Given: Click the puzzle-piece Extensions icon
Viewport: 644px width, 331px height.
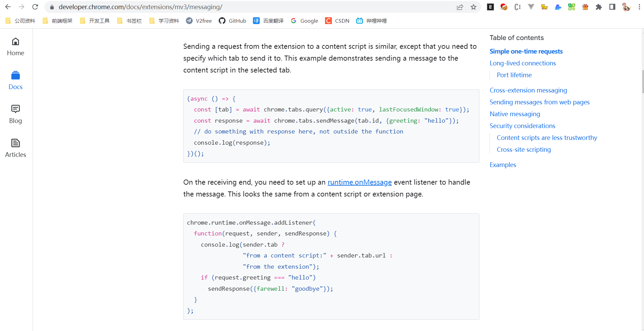Looking at the screenshot, I should (x=599, y=7).
